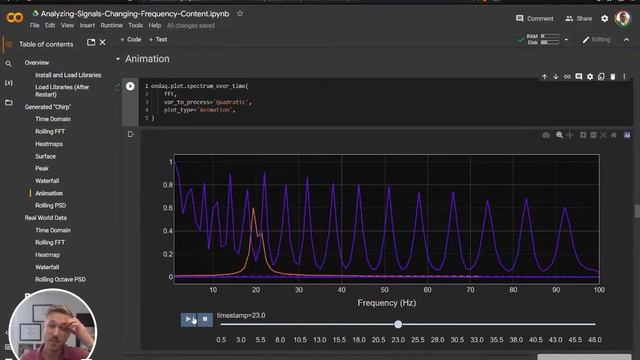
Task: Toggle the Table of contents list icon
Action: 8,44
